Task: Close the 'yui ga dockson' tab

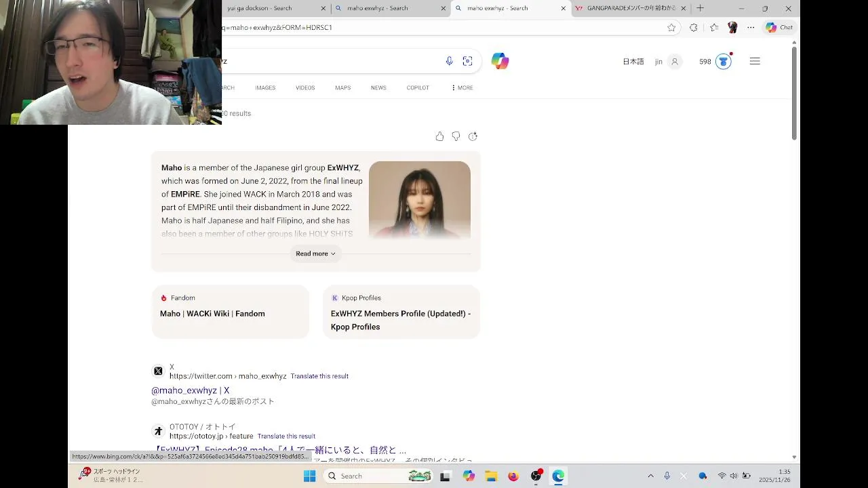Action: click(324, 8)
